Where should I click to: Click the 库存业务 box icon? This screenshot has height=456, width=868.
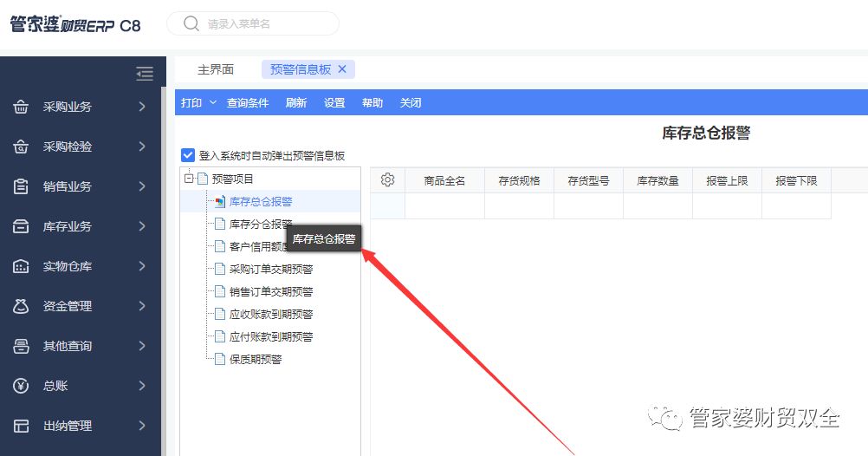coord(22,226)
